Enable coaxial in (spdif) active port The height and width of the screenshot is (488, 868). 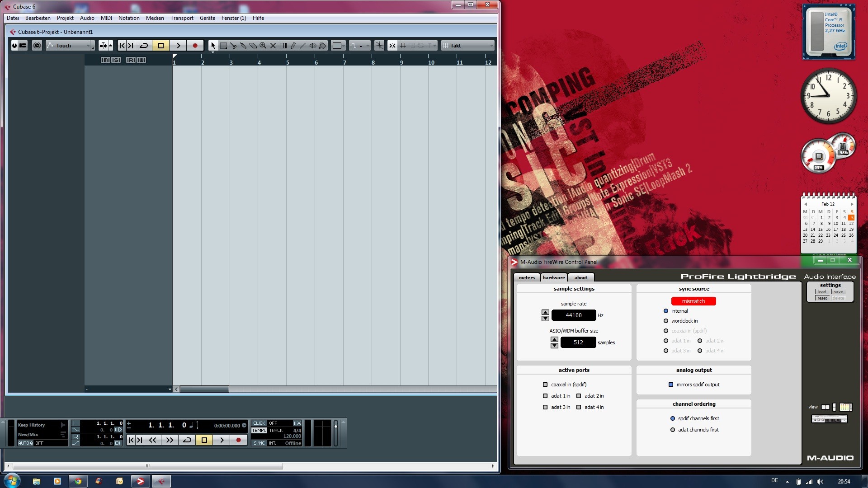tap(545, 385)
